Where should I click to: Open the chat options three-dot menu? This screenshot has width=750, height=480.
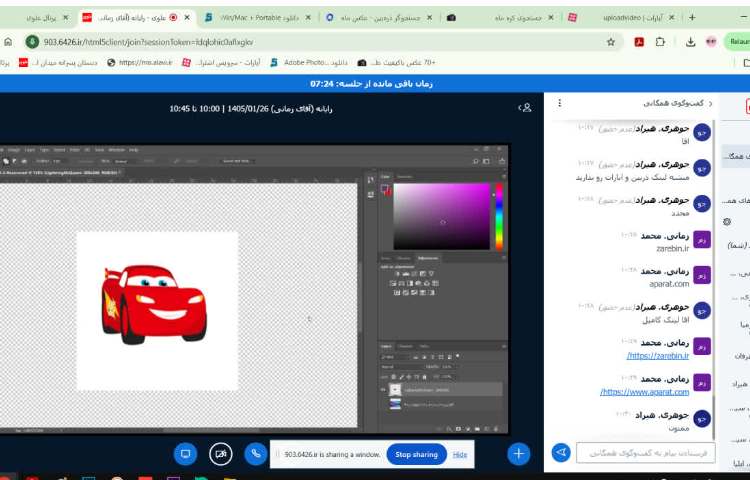560,103
